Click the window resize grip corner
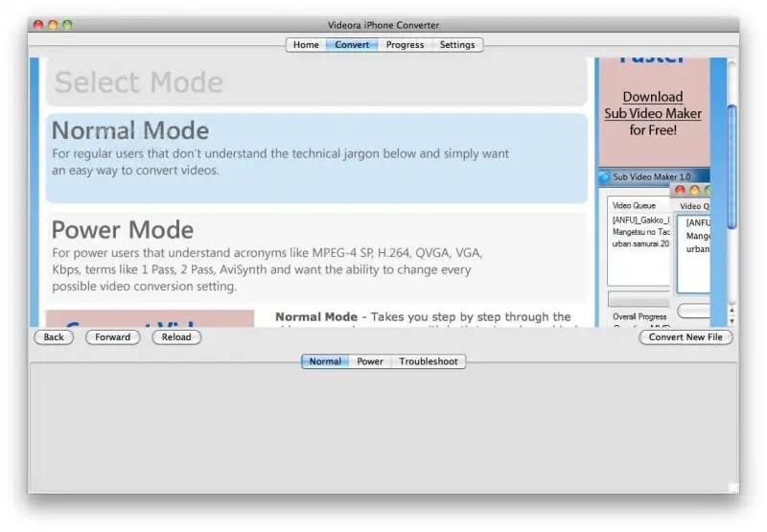 tap(733, 488)
